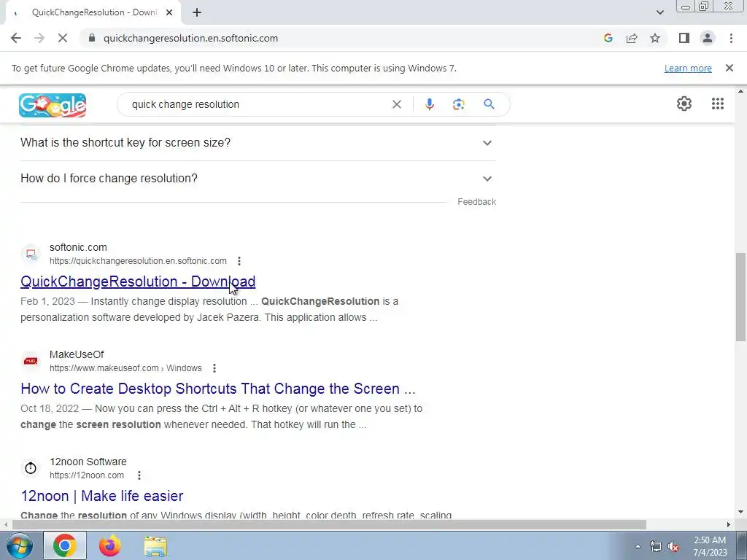Search by voice microphone icon
747x560 pixels.
pyautogui.click(x=429, y=104)
